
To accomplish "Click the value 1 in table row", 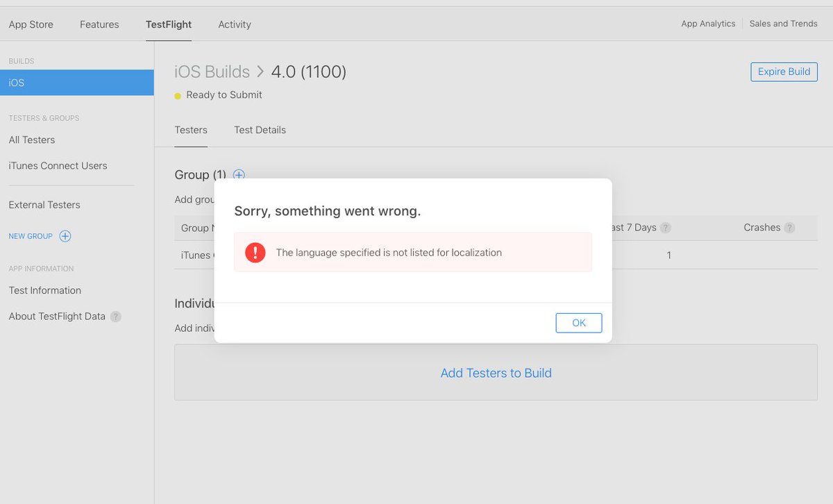I will point(669,255).
